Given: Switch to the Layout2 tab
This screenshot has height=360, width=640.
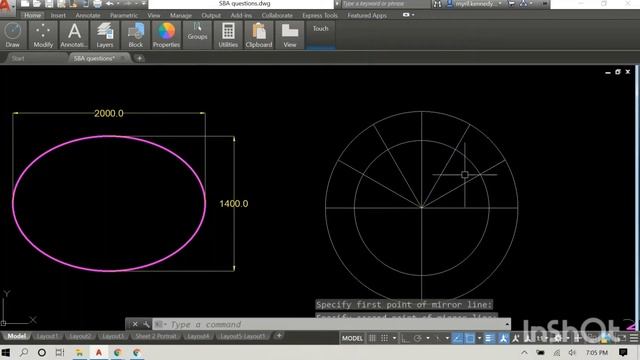Looking at the screenshot, I should [80, 336].
